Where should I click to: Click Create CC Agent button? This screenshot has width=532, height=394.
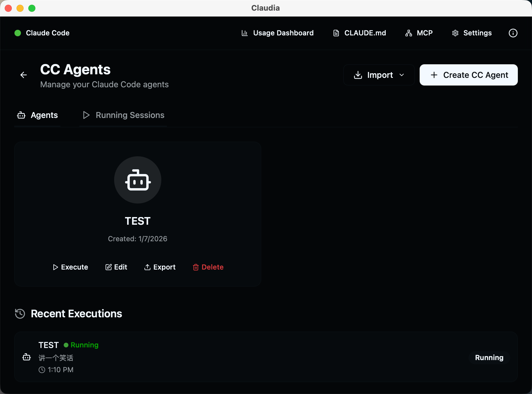pos(469,75)
